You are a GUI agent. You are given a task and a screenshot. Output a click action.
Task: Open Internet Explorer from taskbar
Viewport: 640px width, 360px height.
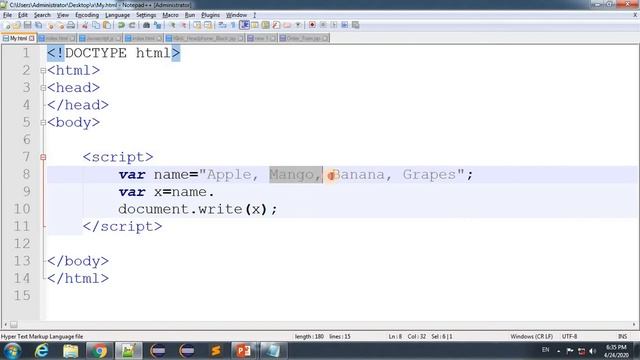point(42,351)
